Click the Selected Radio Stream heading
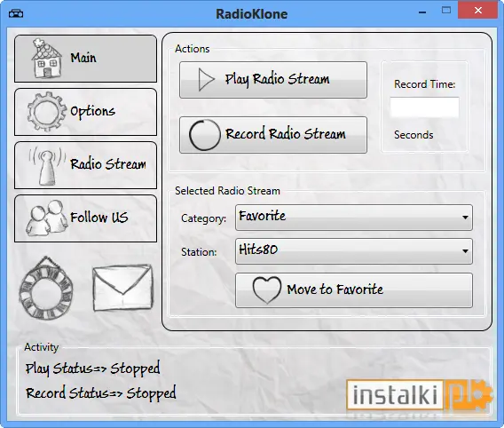 click(227, 191)
